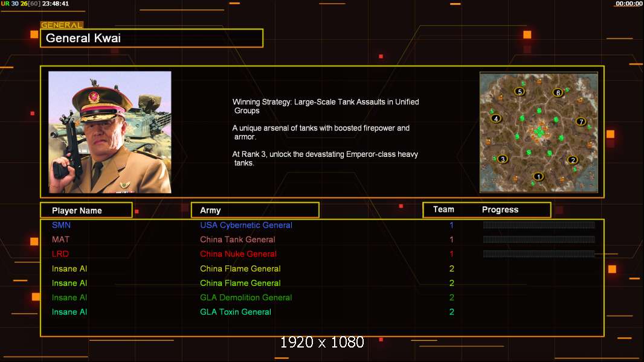Click the unique arsenal of tanks text
Viewport: 644px width, 362px height.
coord(321,132)
